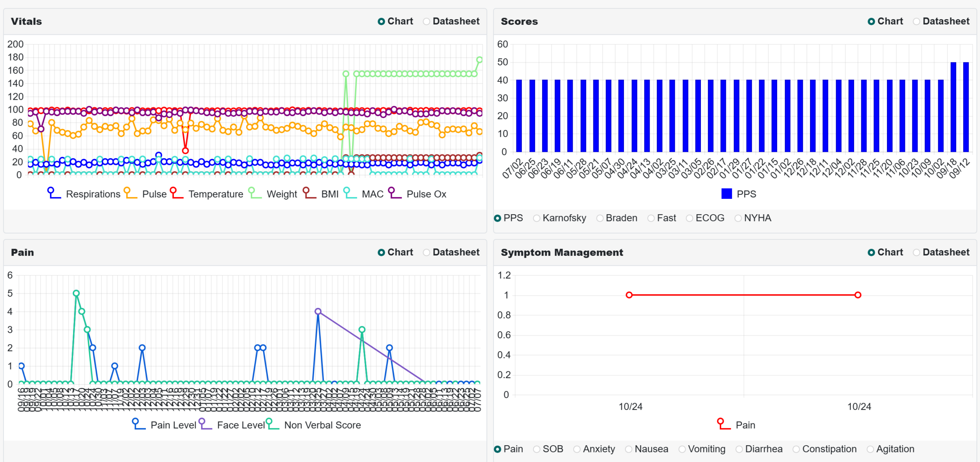This screenshot has height=462, width=980.
Task: Choose the SOB symptom option
Action: [548, 449]
